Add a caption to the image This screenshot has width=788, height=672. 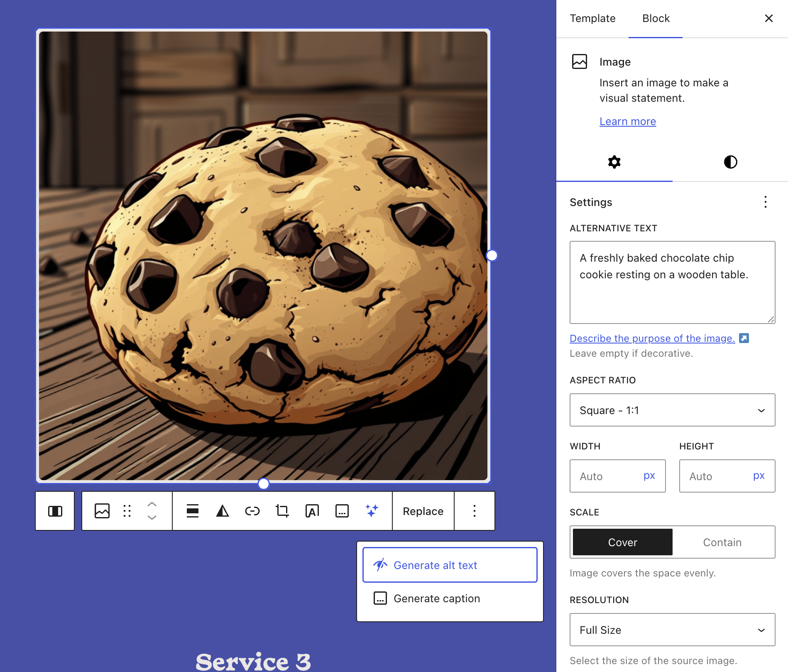[x=342, y=511]
